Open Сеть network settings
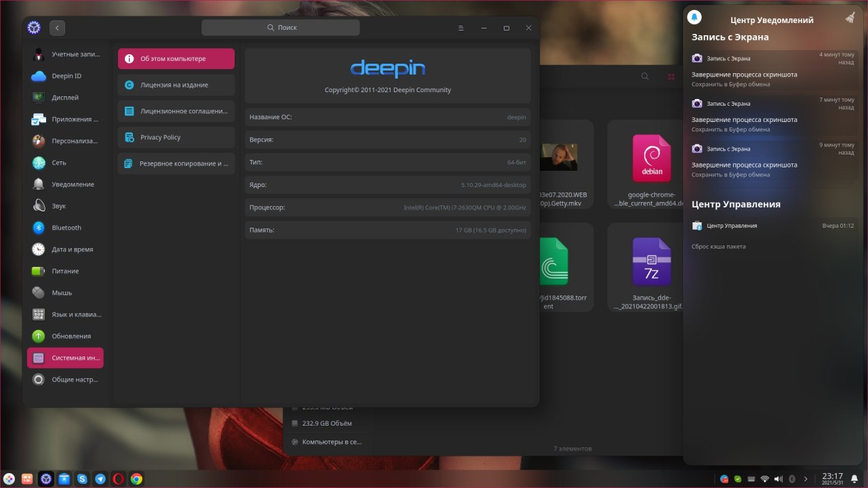The height and width of the screenshot is (488, 868). pyautogui.click(x=65, y=163)
